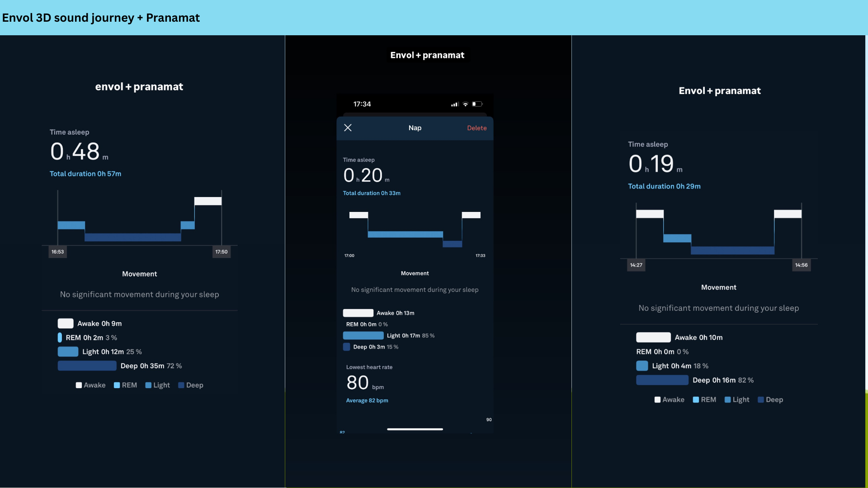Click the phone's home indicator bar
Image resolution: width=868 pixels, height=488 pixels.
pos(415,429)
